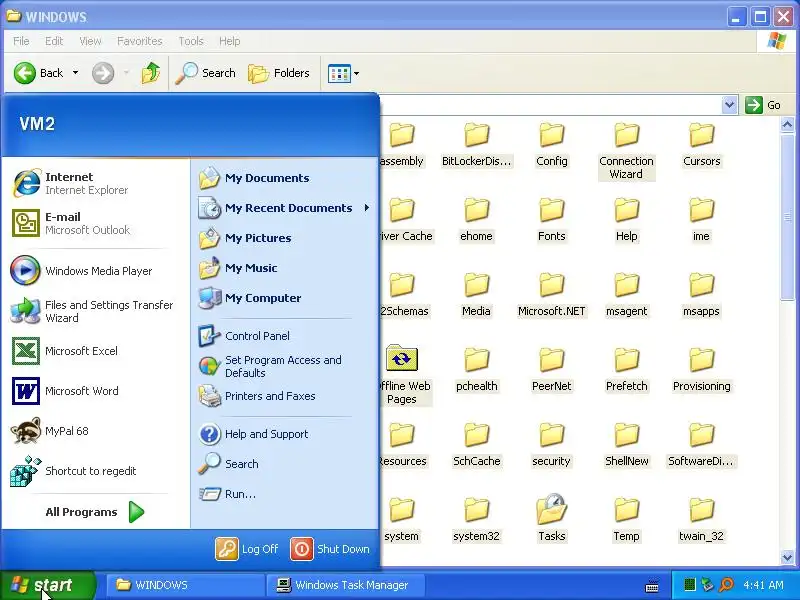Select the Cursors folder
The image size is (800, 600).
point(702,144)
